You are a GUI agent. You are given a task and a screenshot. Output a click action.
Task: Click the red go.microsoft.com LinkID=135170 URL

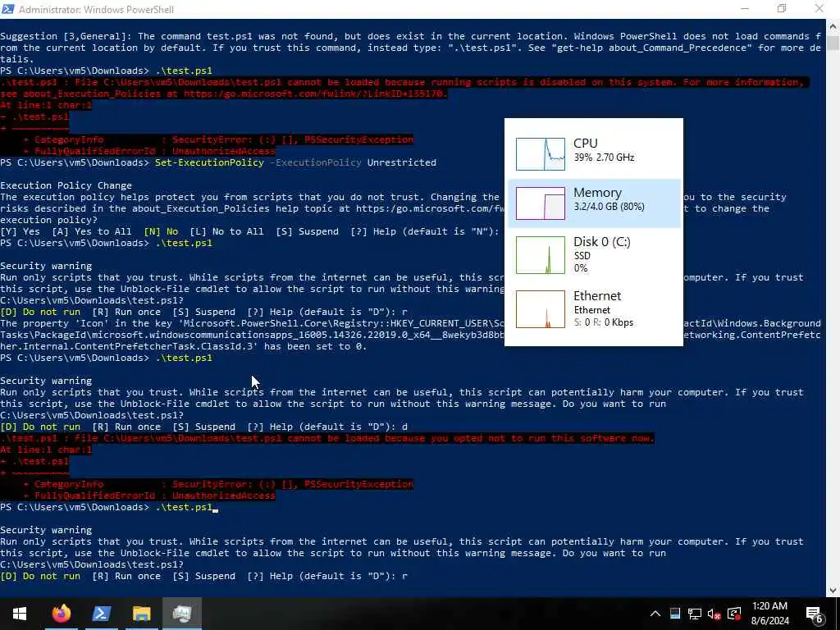pos(315,94)
